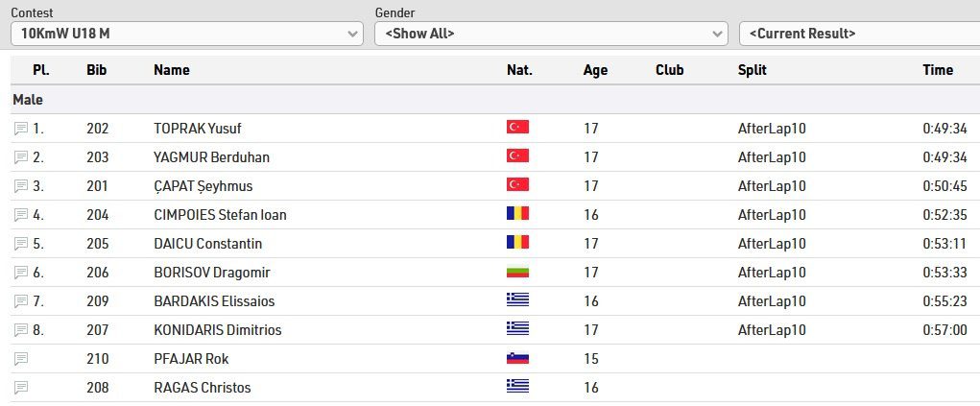Click Greek flag for BARDAKIS Elissaios
This screenshot has height=406, width=980.
[517, 299]
